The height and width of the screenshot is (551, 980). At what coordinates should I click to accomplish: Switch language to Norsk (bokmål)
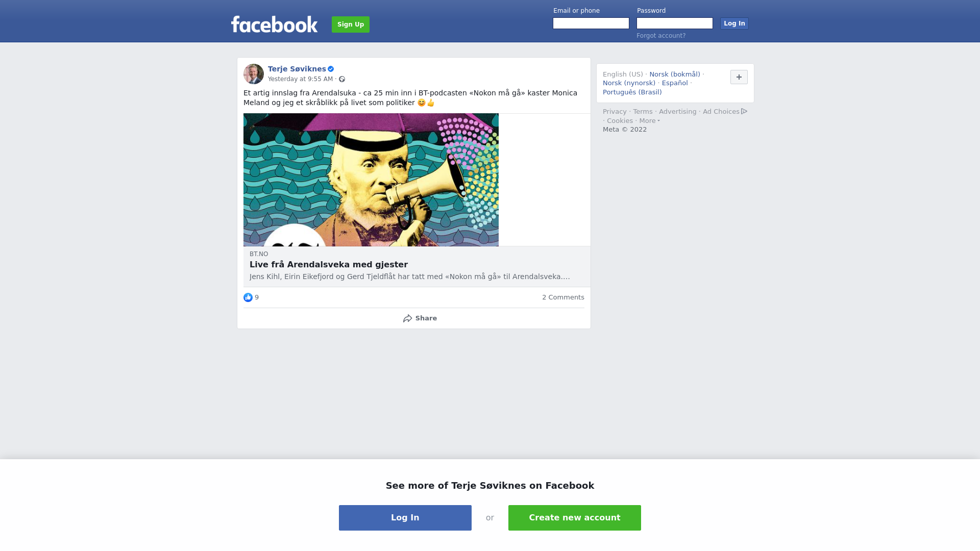coord(675,74)
